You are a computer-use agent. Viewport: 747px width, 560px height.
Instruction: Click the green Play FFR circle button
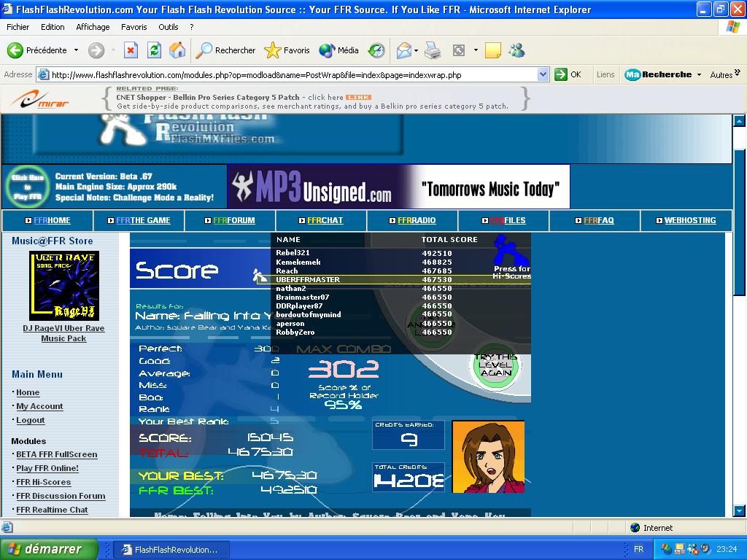click(x=28, y=187)
